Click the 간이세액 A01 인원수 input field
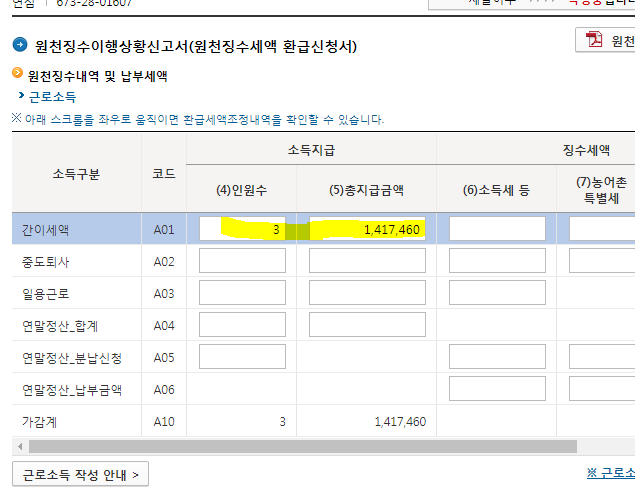The width and height of the screenshot is (635, 501). click(x=242, y=229)
